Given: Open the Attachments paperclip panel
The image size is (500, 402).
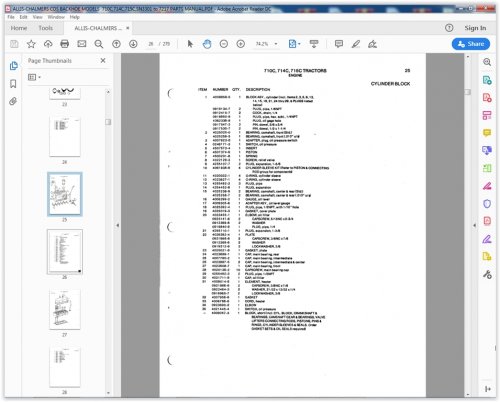Looking at the screenshot, I should click(13, 101).
